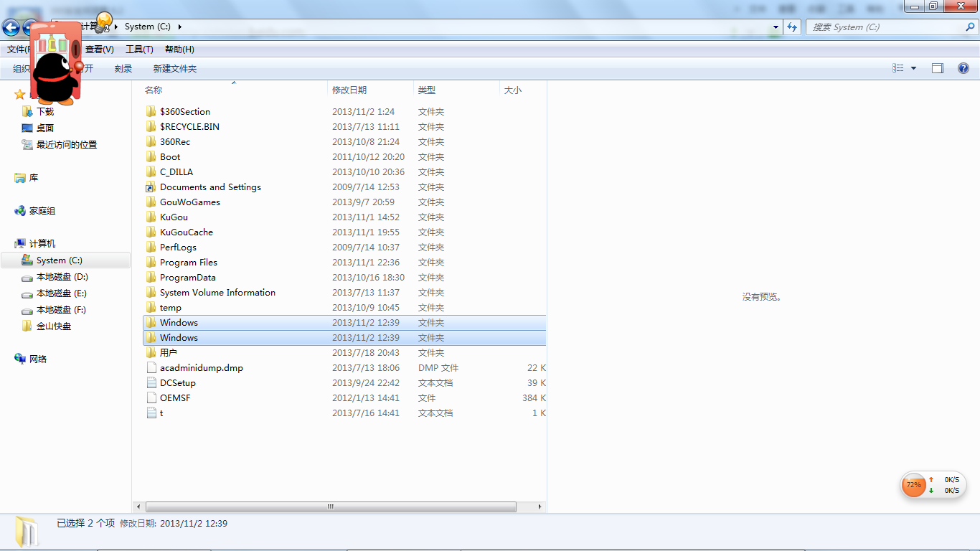The width and height of the screenshot is (980, 551).
Task: Select 网络 in the navigation pane
Action: (x=38, y=359)
